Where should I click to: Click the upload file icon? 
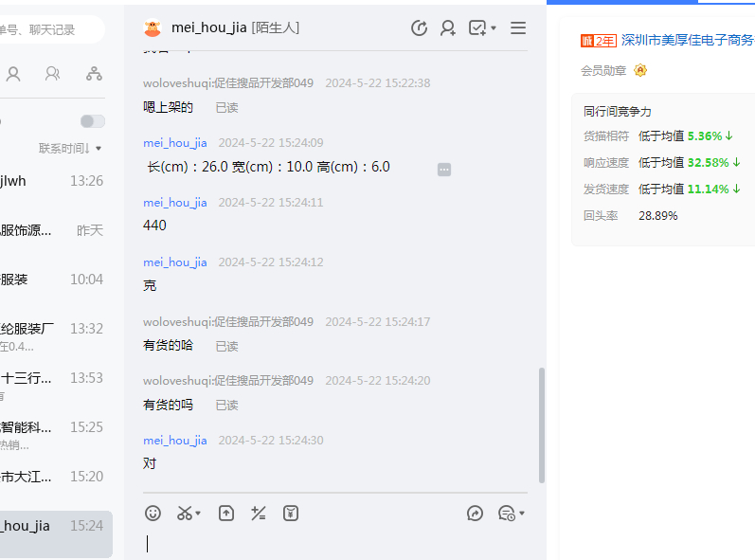pos(226,514)
